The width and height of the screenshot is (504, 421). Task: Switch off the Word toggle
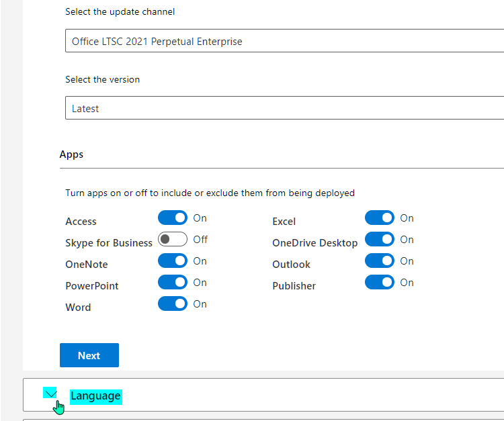[x=173, y=303]
